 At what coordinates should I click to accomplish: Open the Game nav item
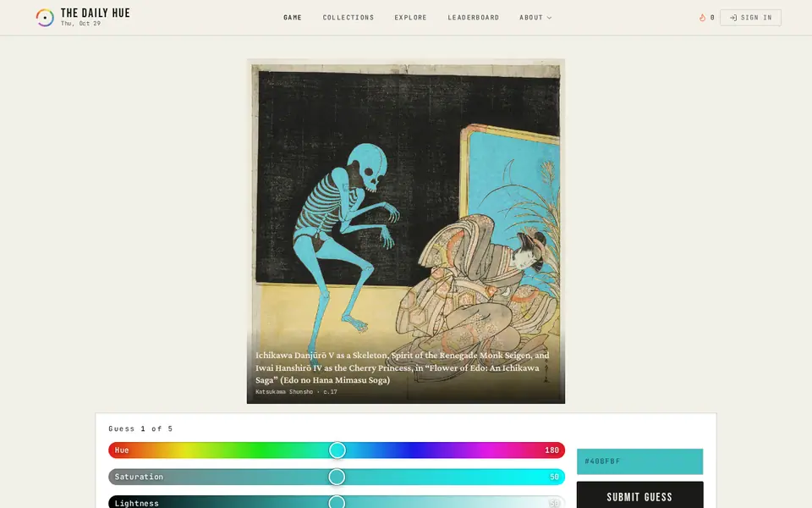click(293, 18)
